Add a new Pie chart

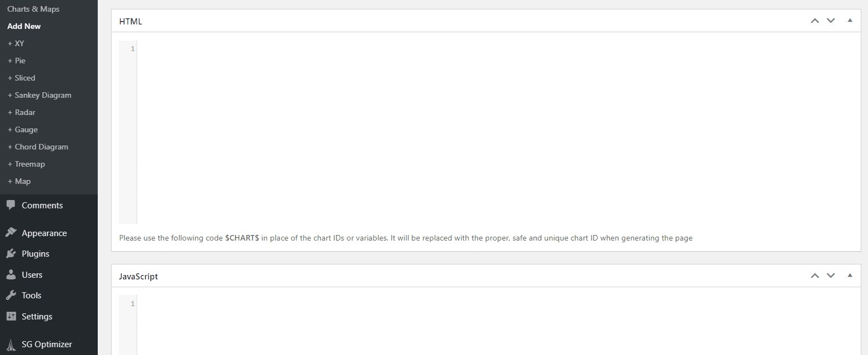[x=17, y=61]
